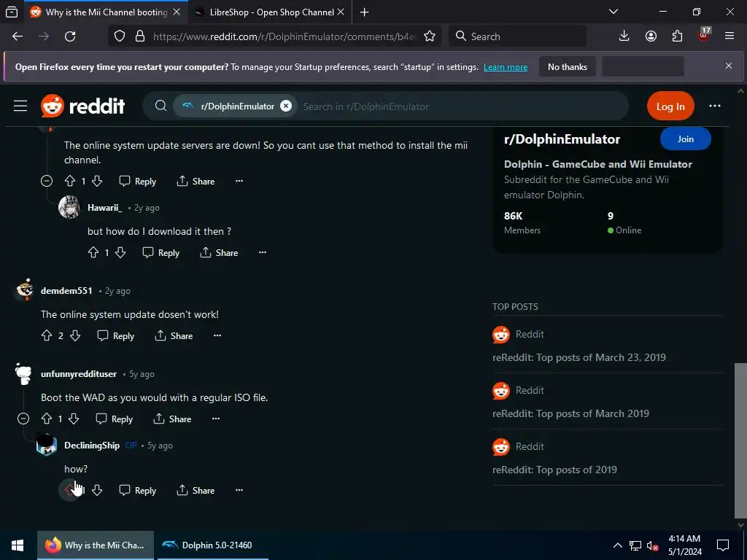
Task: Upvote the comment about update servers being down
Action: [70, 181]
